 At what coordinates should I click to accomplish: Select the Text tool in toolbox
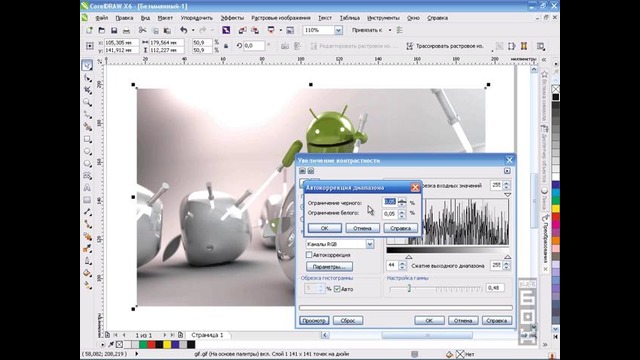(87, 188)
